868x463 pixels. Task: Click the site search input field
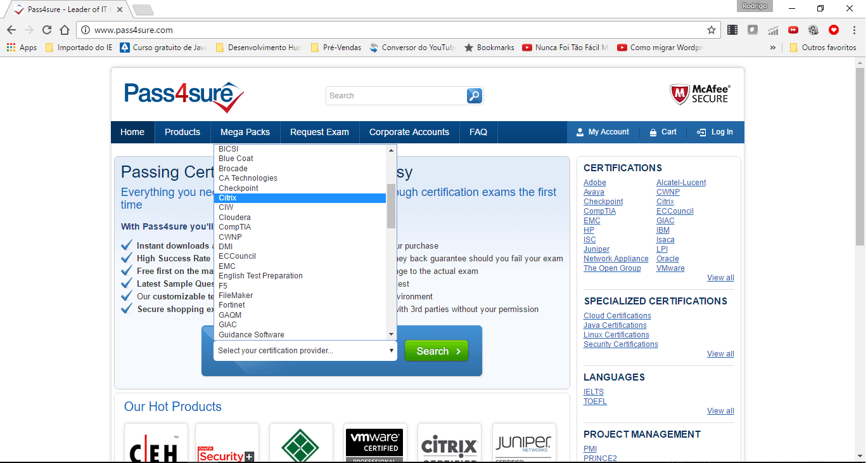(397, 96)
